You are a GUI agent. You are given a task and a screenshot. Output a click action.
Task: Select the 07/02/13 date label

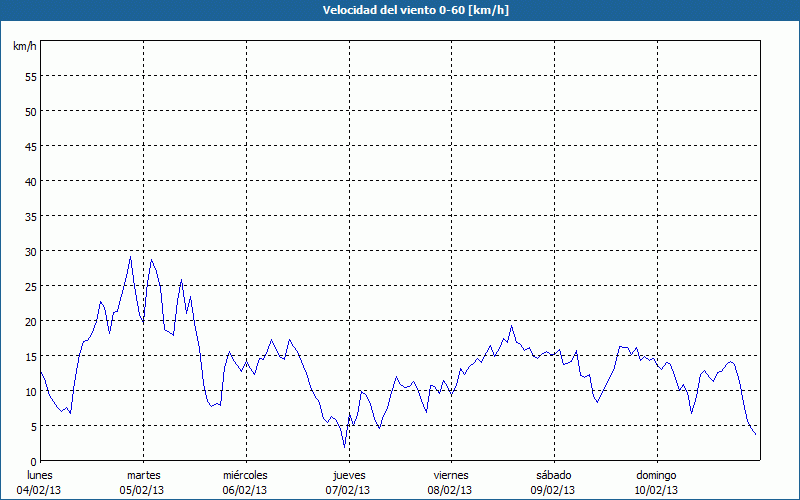click(348, 490)
